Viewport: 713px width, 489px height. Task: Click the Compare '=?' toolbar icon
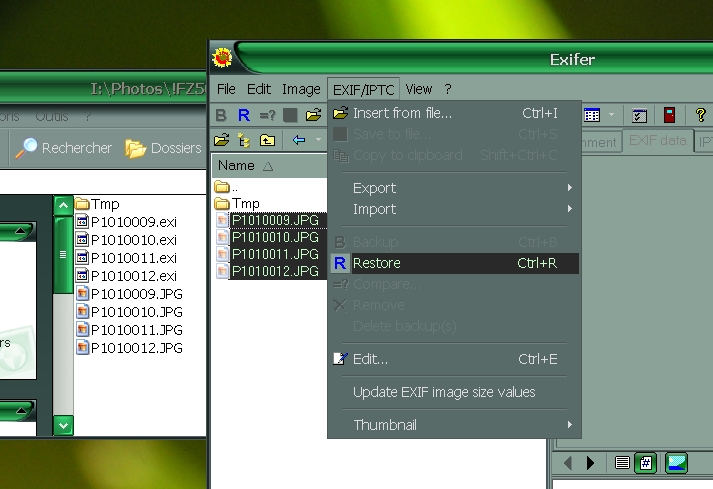pos(267,115)
